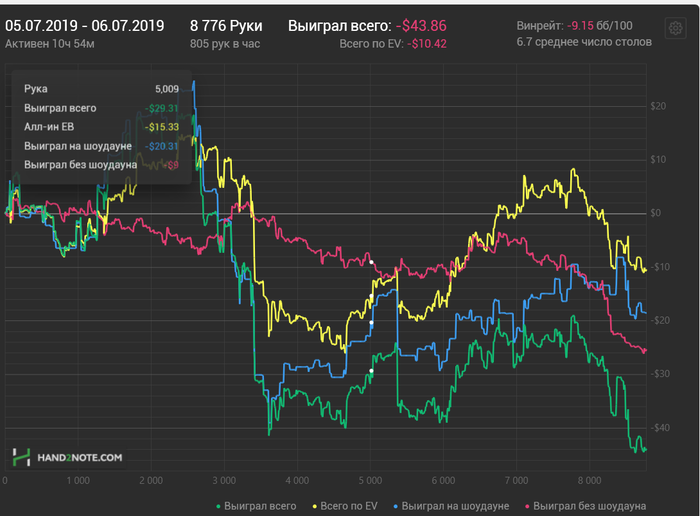Hide the 'Выиграл на шоудауне' series label

click(x=459, y=507)
